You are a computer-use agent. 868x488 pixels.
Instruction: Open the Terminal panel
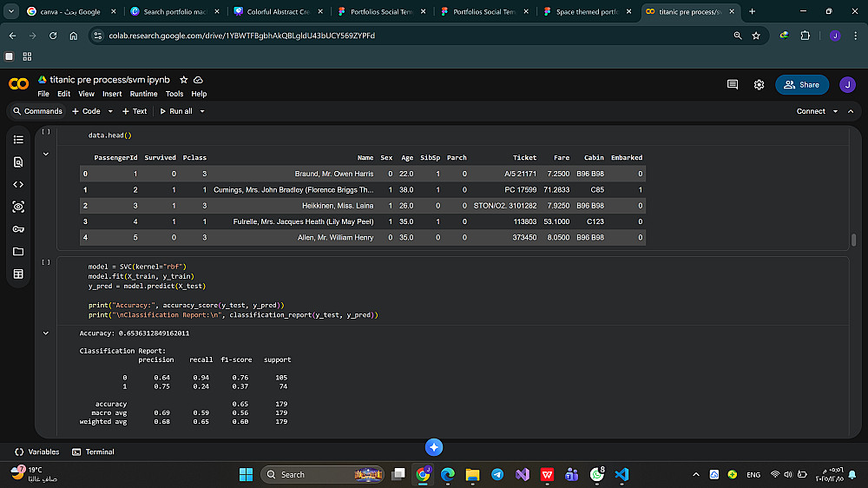point(93,452)
